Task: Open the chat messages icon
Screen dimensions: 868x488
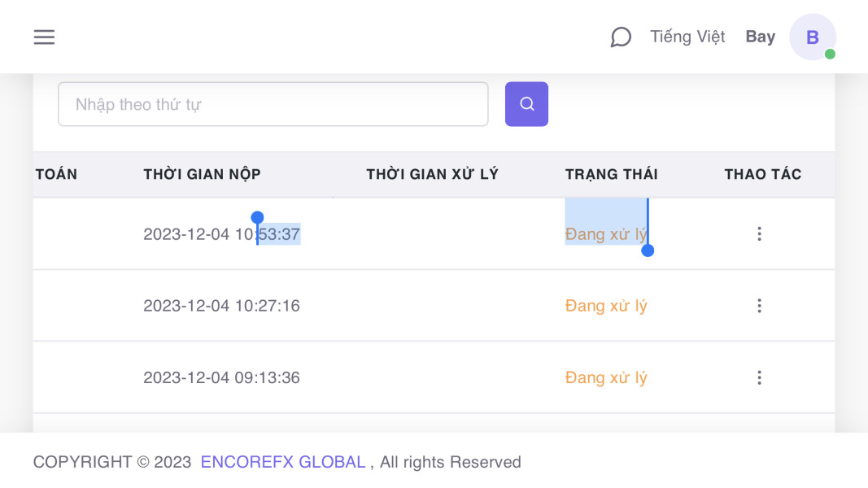Action: tap(621, 37)
